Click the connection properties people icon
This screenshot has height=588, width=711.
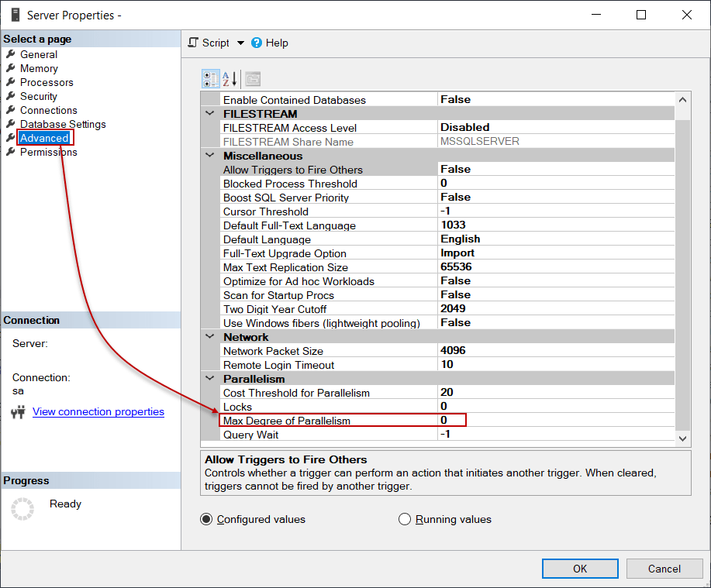point(18,411)
